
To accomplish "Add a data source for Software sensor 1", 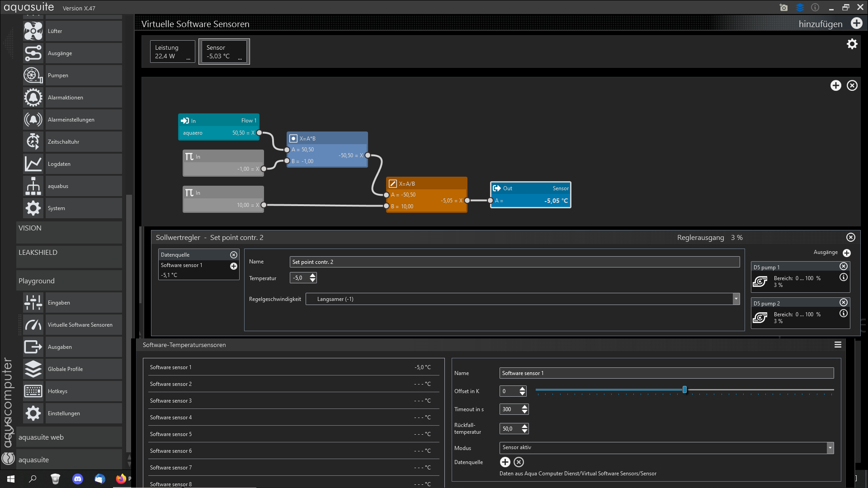I will point(505,462).
